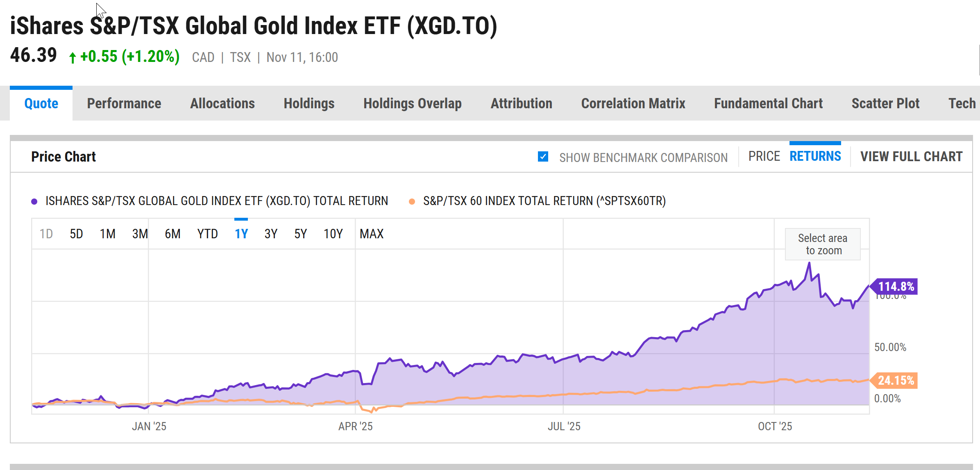Select the 5D time range
This screenshot has width=980, height=470.
click(76, 233)
